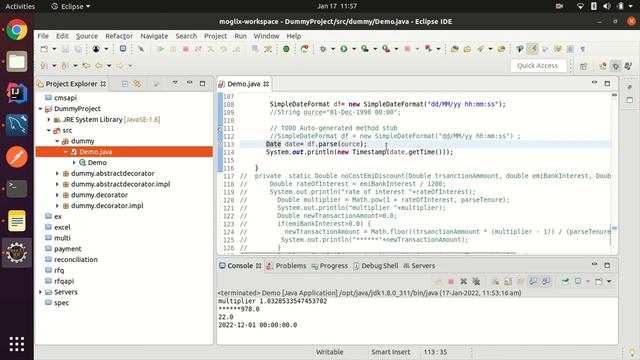Switch to the Servers tab
The image size is (640, 360).
(419, 266)
